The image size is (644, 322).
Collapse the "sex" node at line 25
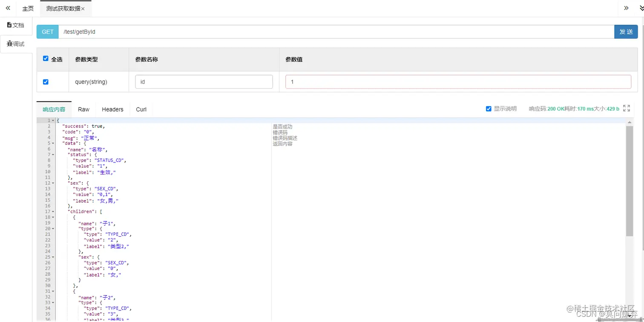(53, 257)
